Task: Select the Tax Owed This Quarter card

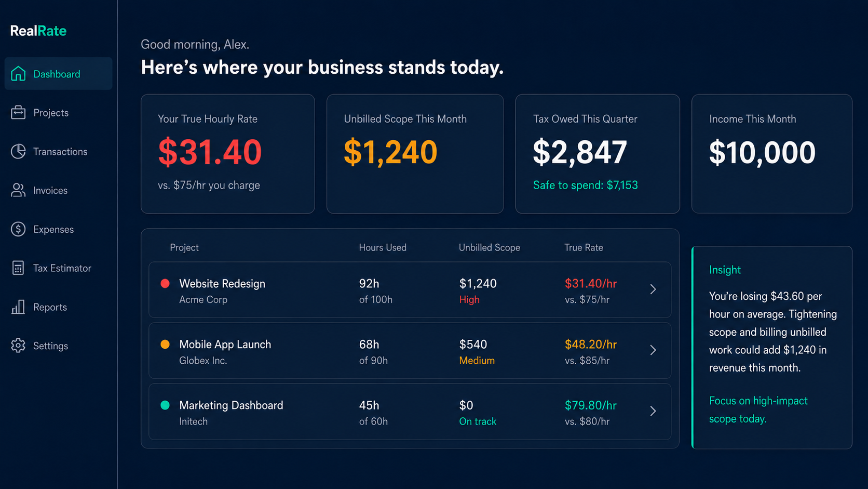Action: 598,154
